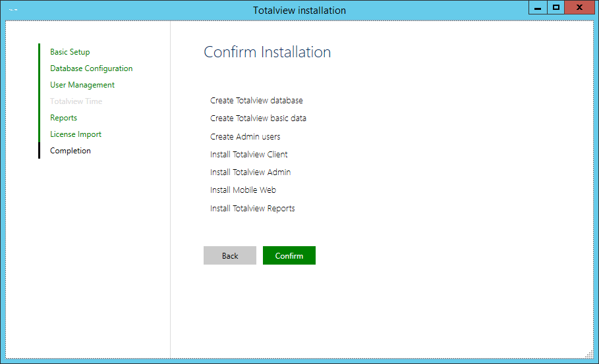The height and width of the screenshot is (364, 599).
Task: Jump to the User Management step
Action: click(82, 85)
